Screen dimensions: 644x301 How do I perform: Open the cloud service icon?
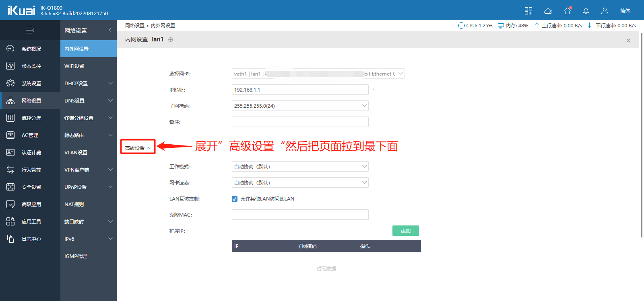point(548,11)
